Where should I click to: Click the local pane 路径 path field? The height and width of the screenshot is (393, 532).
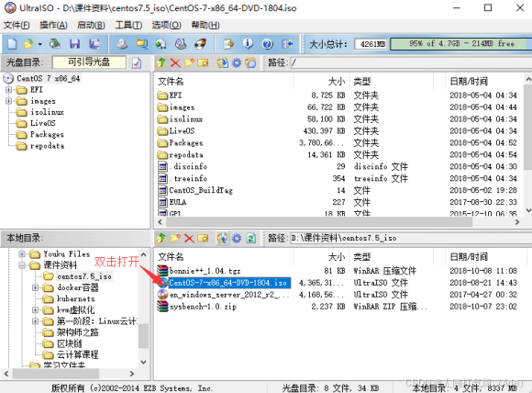point(411,238)
